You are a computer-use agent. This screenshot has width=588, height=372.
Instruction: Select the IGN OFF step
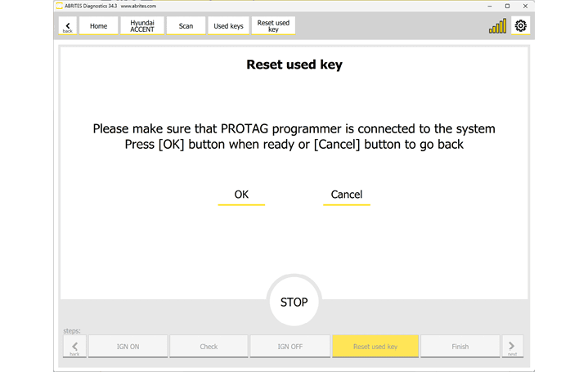pyautogui.click(x=290, y=346)
